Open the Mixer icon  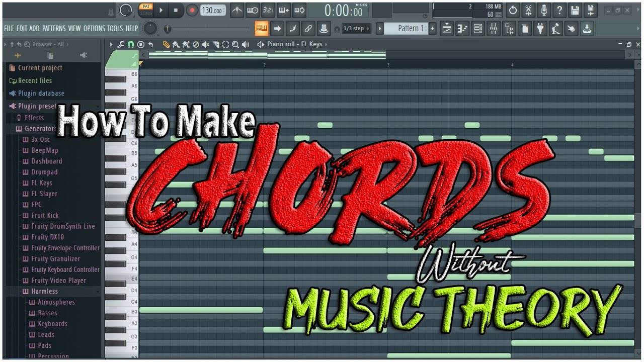[494, 29]
